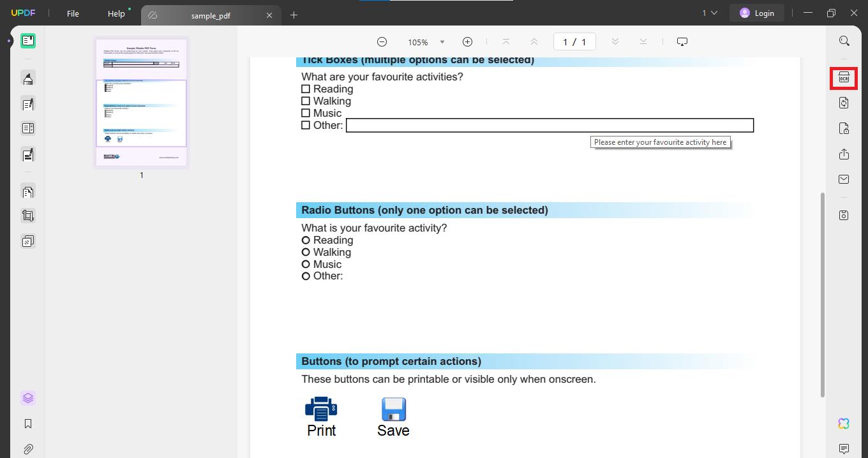Check the Walking tick box
The height and width of the screenshot is (458, 868).
point(306,101)
